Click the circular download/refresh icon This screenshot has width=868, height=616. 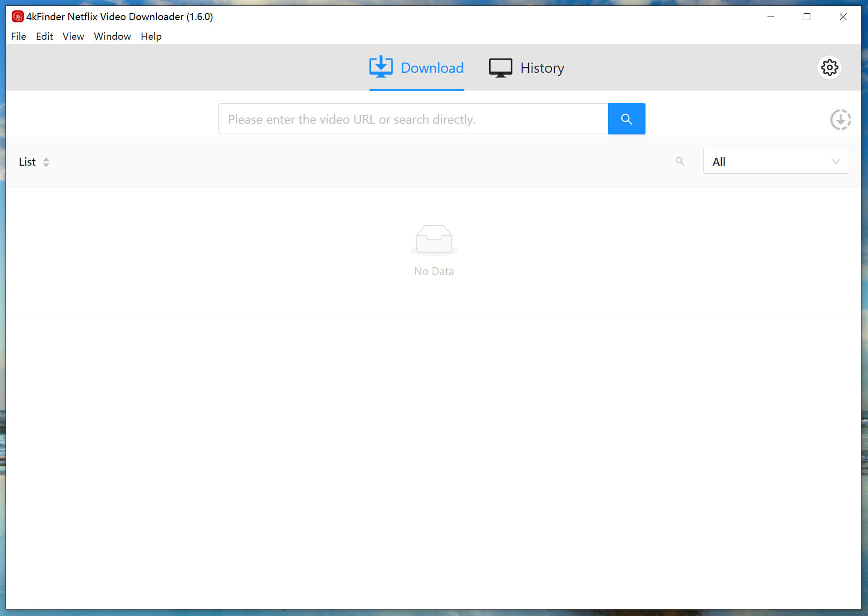coord(841,120)
